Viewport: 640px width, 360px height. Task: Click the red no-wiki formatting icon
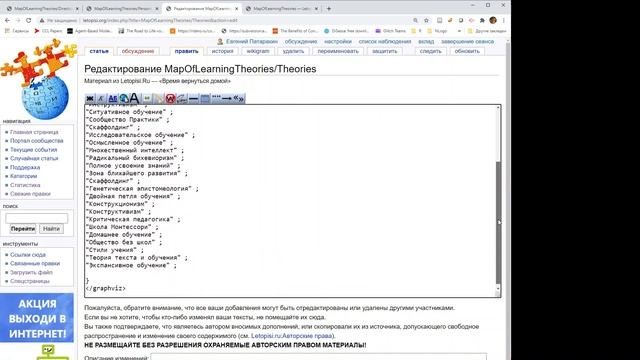[170, 98]
